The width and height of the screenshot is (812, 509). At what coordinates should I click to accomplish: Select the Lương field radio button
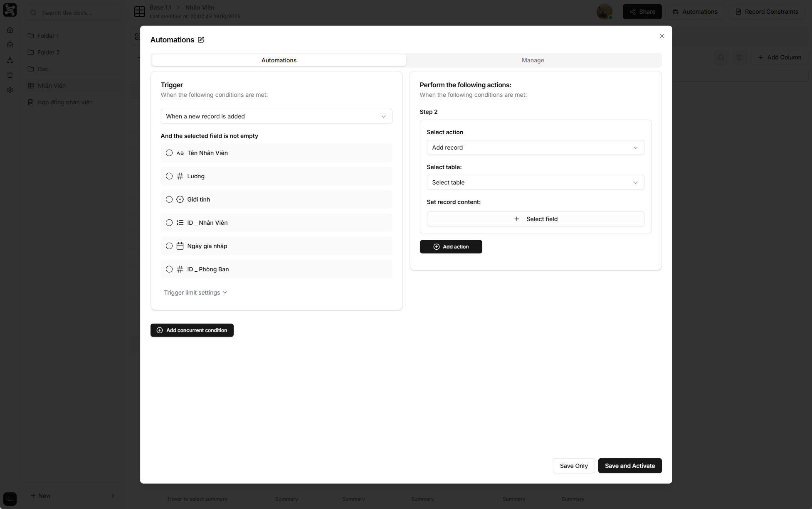pos(169,176)
